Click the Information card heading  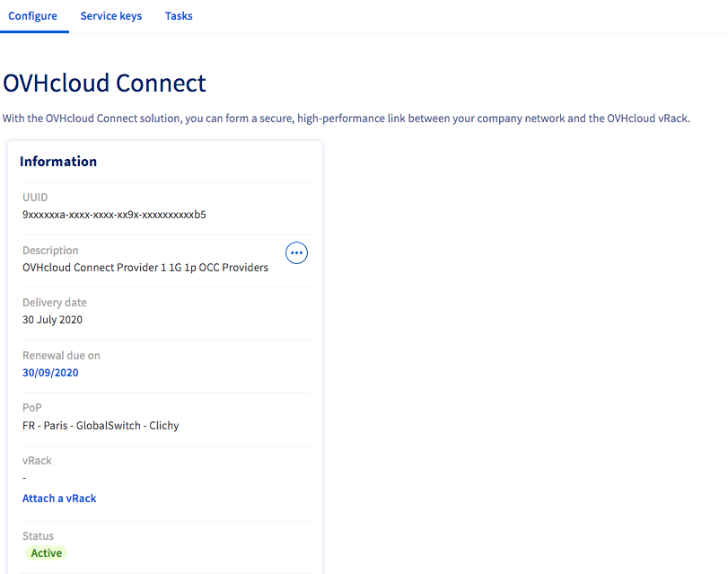58,162
